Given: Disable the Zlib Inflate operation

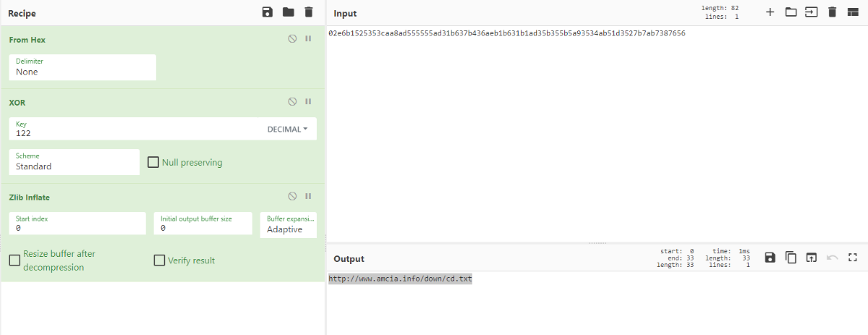Looking at the screenshot, I should point(292,196).
